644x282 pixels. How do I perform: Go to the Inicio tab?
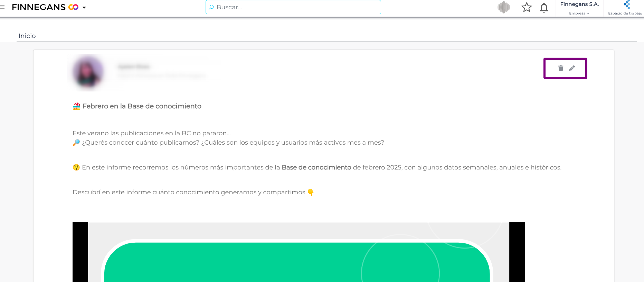pyautogui.click(x=27, y=36)
